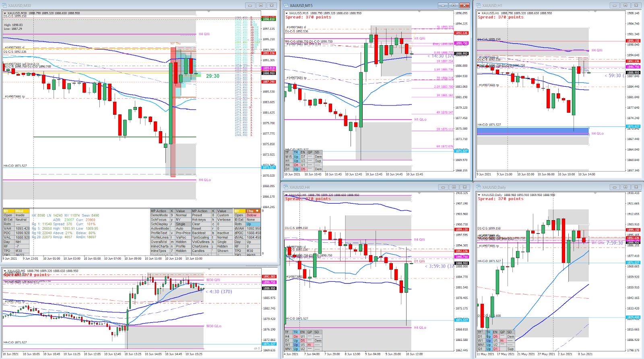644x359 pixels.
Task: Click the Spread 370 points text in Daily chart
Action: pyautogui.click(x=501, y=199)
